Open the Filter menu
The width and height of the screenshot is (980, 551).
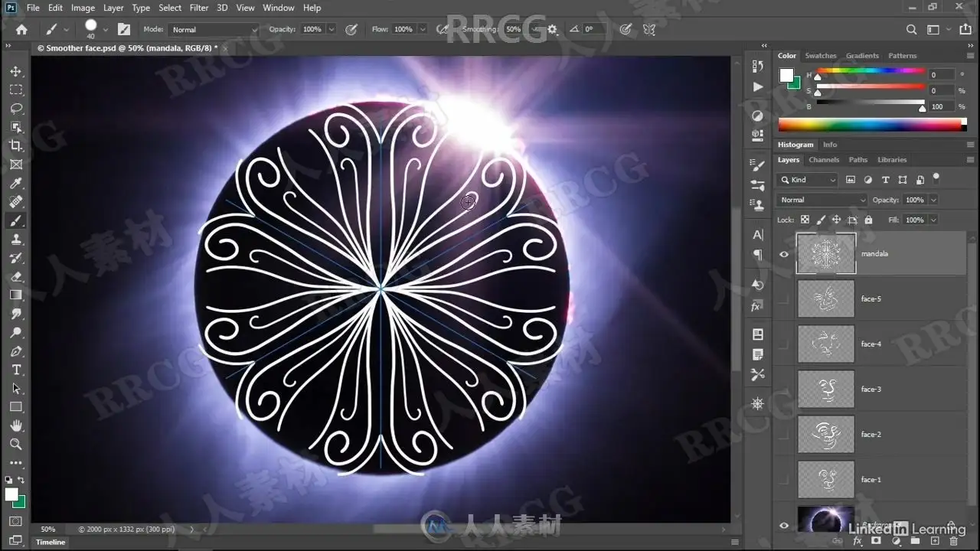tap(198, 8)
